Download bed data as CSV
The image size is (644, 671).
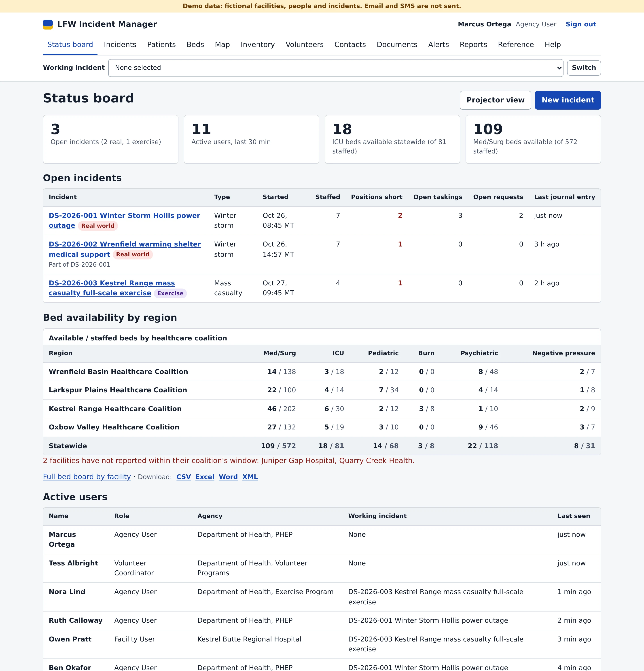click(x=183, y=477)
